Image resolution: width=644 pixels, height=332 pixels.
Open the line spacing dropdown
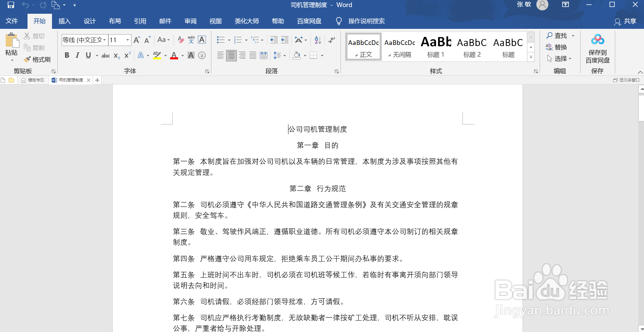point(284,55)
